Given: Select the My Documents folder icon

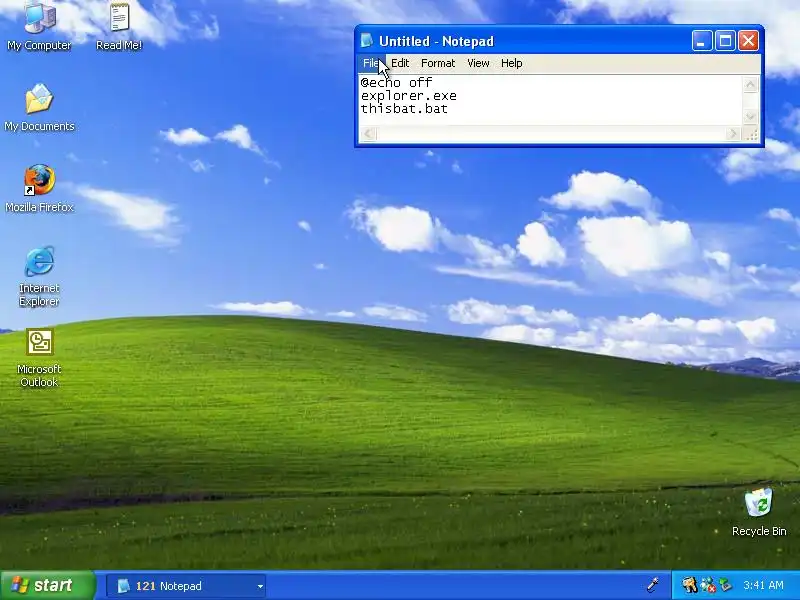Looking at the screenshot, I should click(x=39, y=108).
